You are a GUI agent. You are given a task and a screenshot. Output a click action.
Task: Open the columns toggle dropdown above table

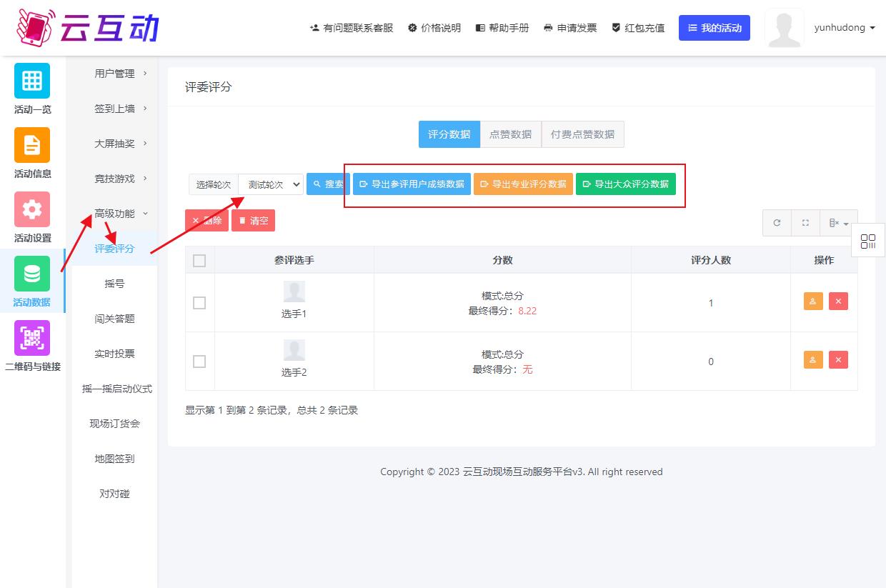click(x=838, y=223)
